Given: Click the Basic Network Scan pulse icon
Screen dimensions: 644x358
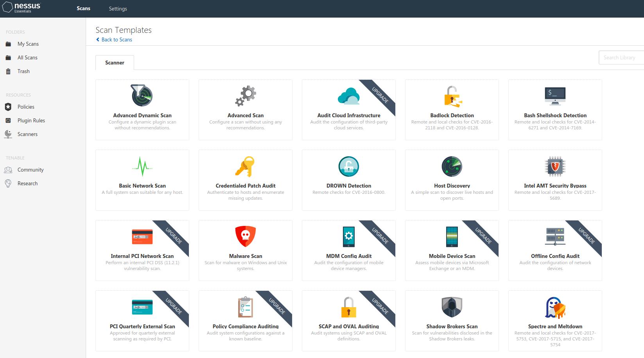Looking at the screenshot, I should tap(142, 167).
